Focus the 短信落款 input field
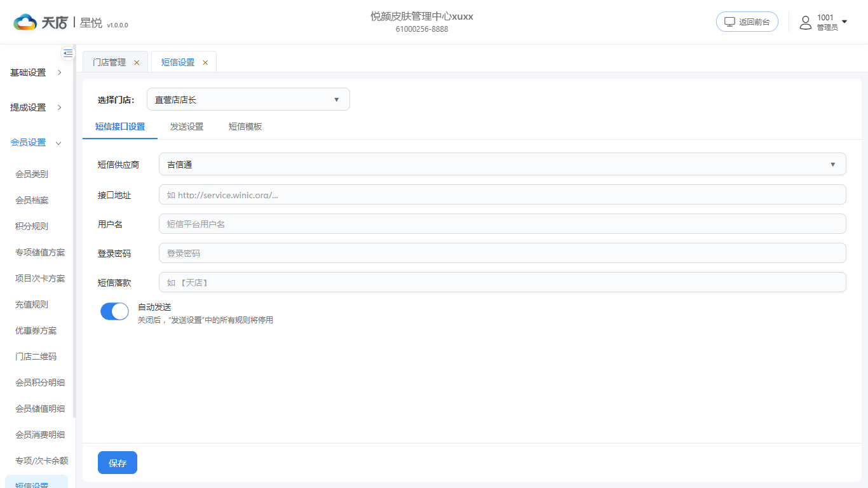The image size is (868, 488). [x=502, y=282]
